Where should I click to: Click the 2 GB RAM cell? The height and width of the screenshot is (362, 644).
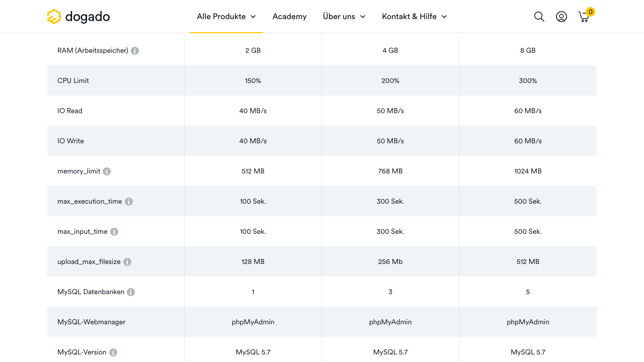[253, 50]
